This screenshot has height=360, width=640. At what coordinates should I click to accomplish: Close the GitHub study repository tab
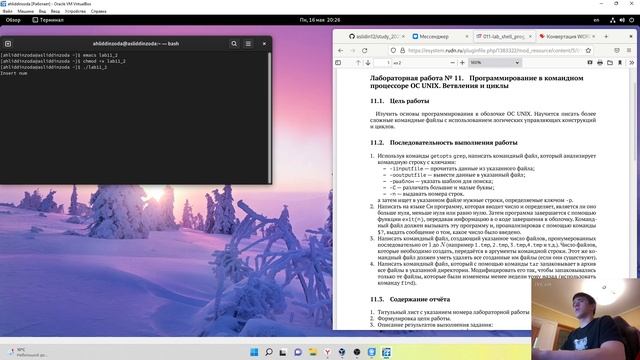(403, 36)
